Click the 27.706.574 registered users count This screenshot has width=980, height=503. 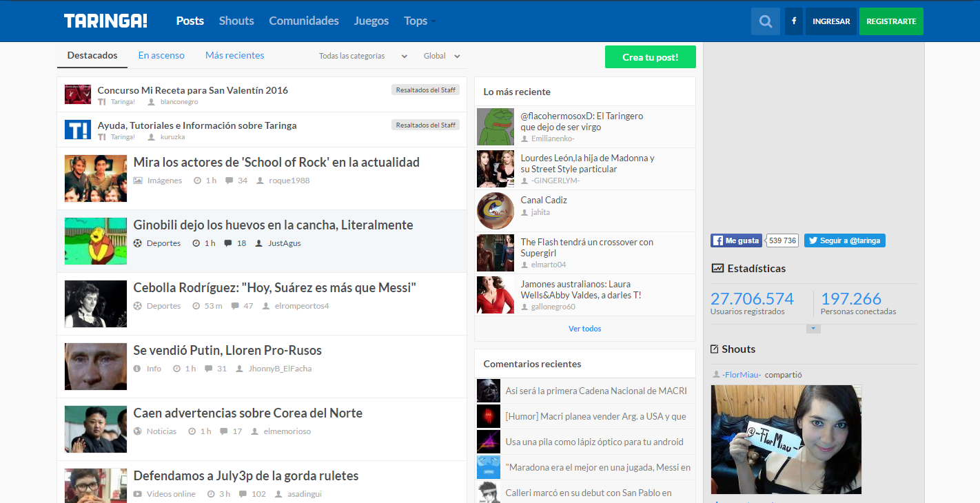click(752, 299)
